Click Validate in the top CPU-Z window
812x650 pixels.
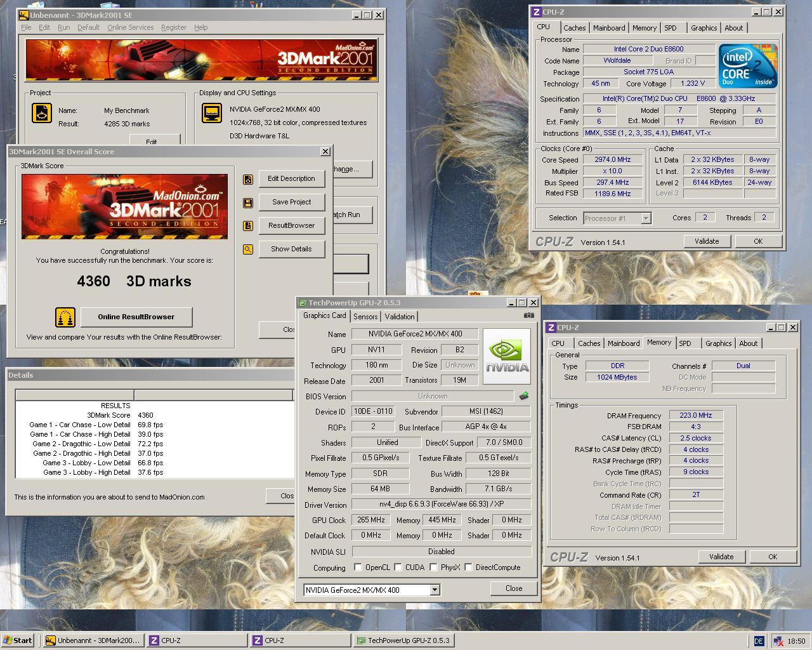pyautogui.click(x=707, y=241)
